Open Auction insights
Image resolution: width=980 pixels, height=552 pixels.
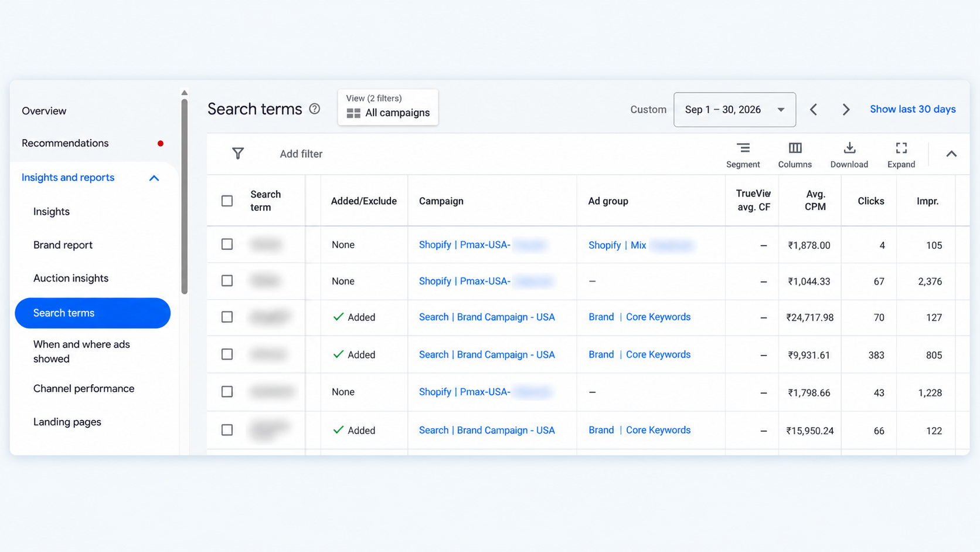point(71,278)
